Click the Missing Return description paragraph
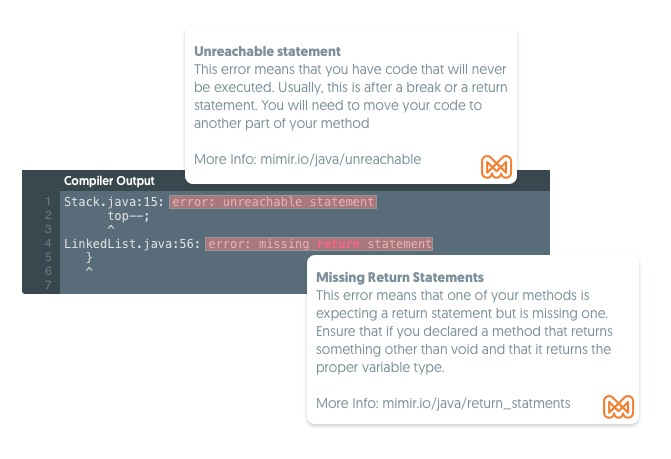The height and width of the screenshot is (459, 671). pyautogui.click(x=464, y=331)
